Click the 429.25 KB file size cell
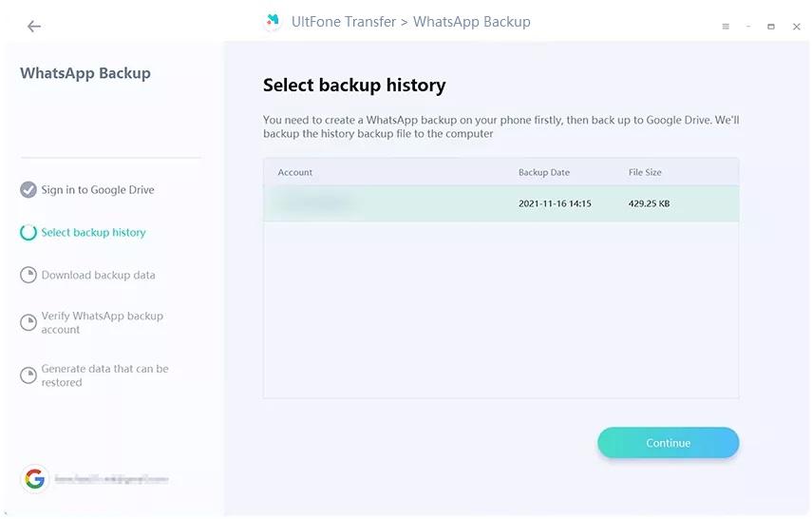The image size is (812, 519). coord(649,203)
